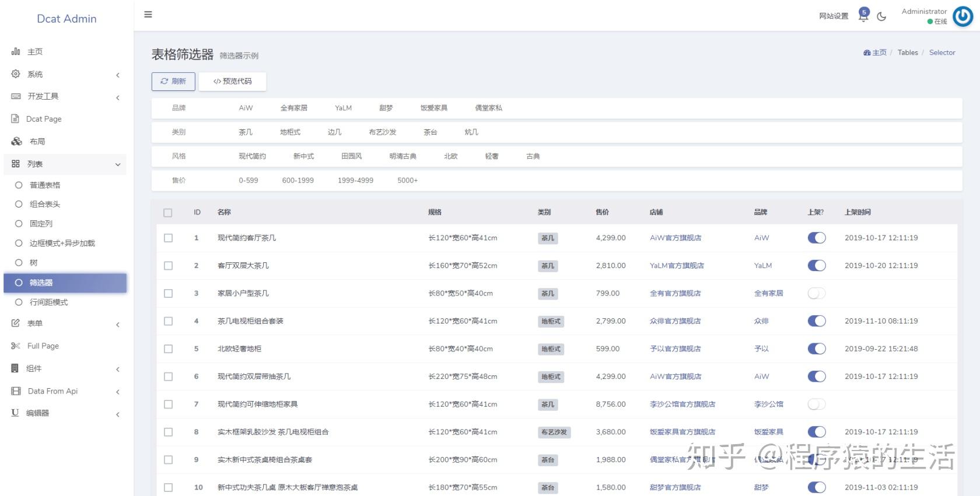The height and width of the screenshot is (496, 980).
Task: Click the 列表 grid icon in sidebar
Action: (16, 164)
